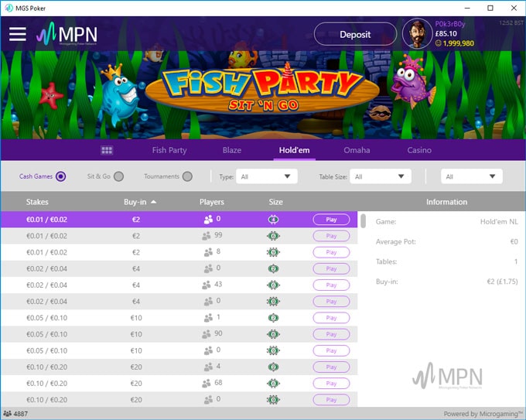Open the player avatar profile picture

418,34
